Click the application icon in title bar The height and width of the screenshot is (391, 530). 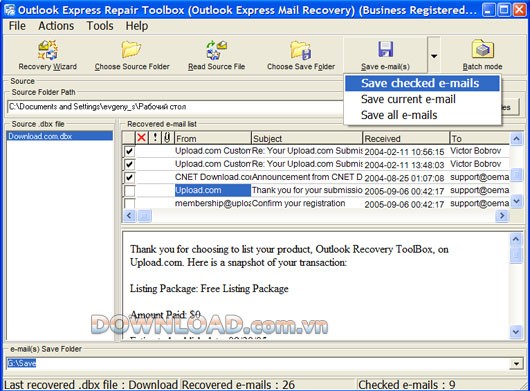pos(9,10)
